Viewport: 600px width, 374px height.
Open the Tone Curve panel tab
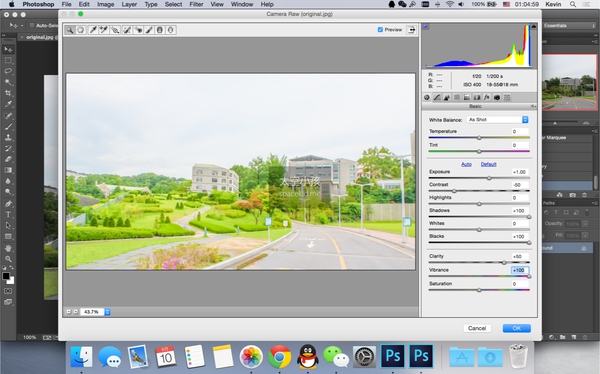pos(437,98)
